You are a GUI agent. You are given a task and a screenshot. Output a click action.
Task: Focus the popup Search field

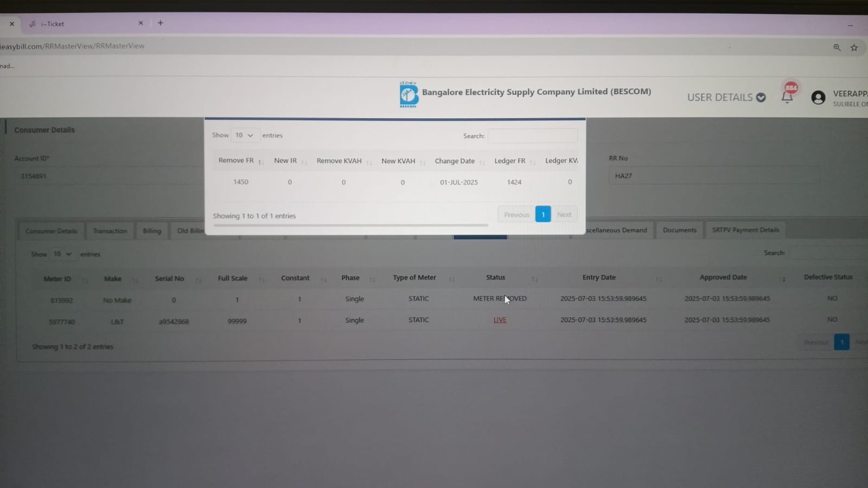click(x=533, y=136)
